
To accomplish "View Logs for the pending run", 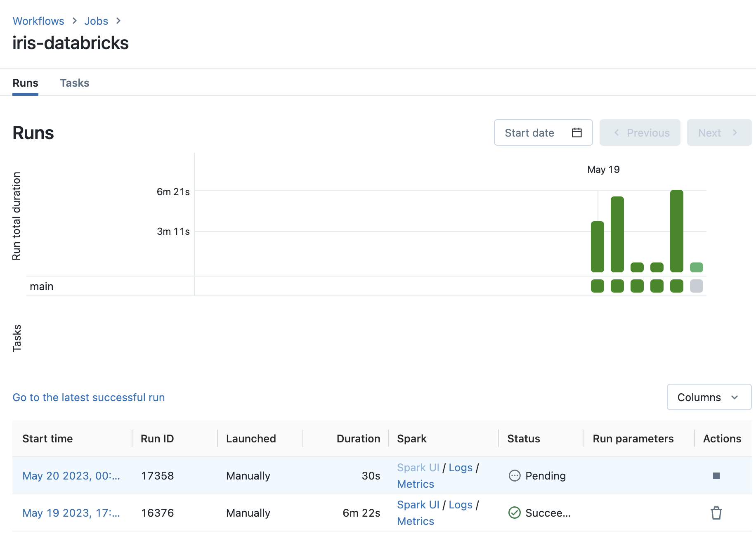I will pyautogui.click(x=461, y=467).
